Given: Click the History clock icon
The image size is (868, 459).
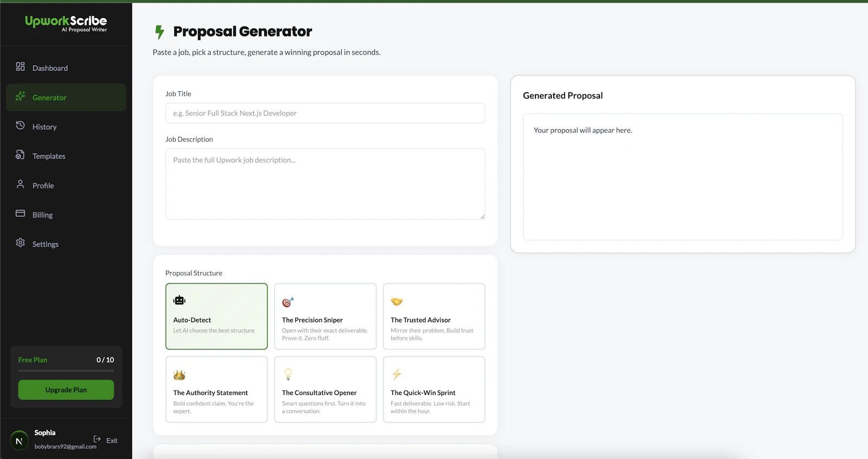Looking at the screenshot, I should [x=20, y=125].
